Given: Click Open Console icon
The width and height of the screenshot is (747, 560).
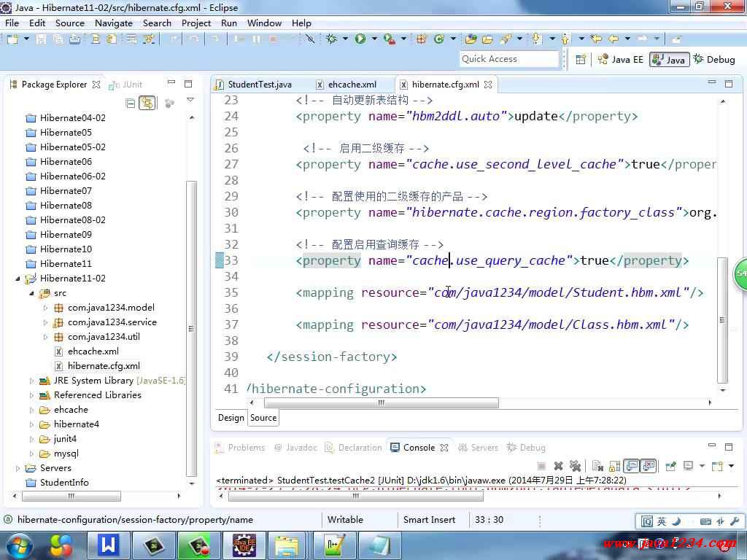Looking at the screenshot, I should [x=718, y=466].
